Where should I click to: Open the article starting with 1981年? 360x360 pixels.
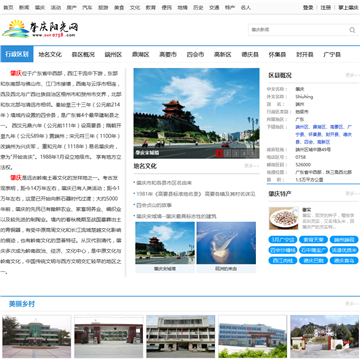196,194
